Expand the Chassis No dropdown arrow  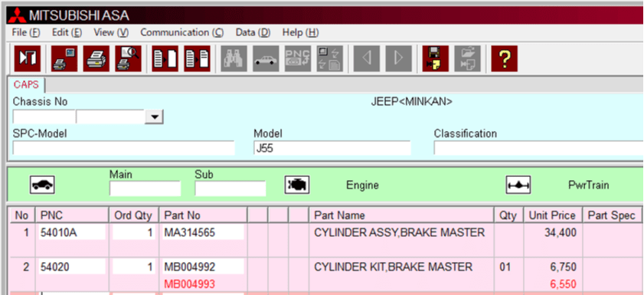[x=155, y=116]
